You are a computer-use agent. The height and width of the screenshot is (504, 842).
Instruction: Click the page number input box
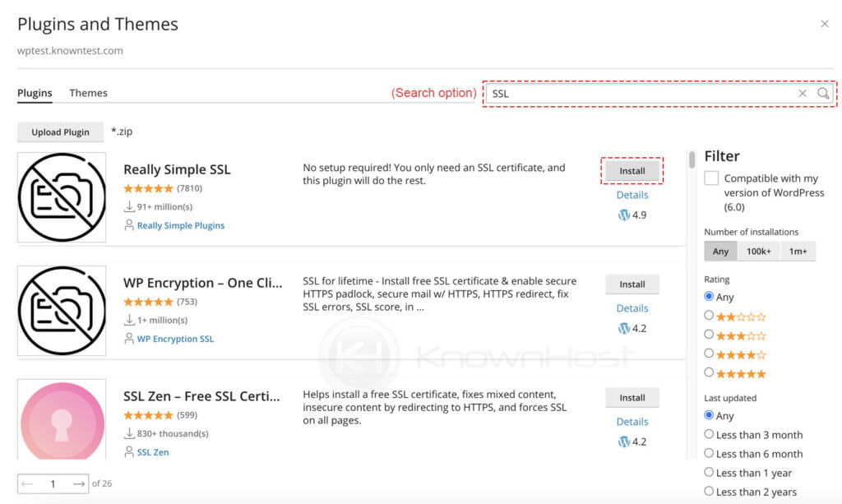point(53,484)
